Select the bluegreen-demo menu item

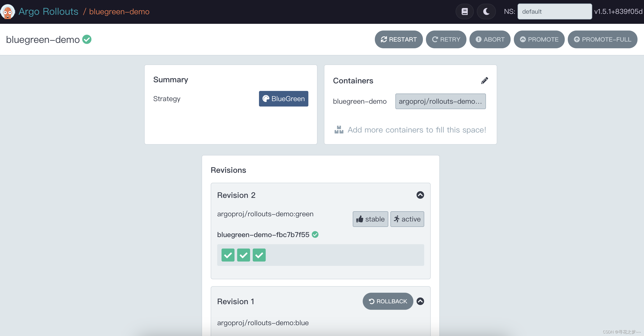[x=119, y=11]
